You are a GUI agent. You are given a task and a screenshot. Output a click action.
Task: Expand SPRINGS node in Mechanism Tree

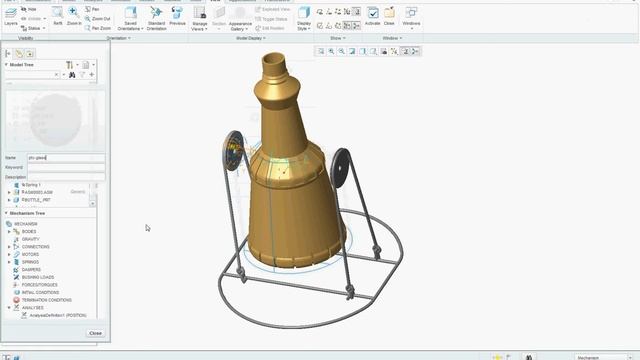(9, 262)
